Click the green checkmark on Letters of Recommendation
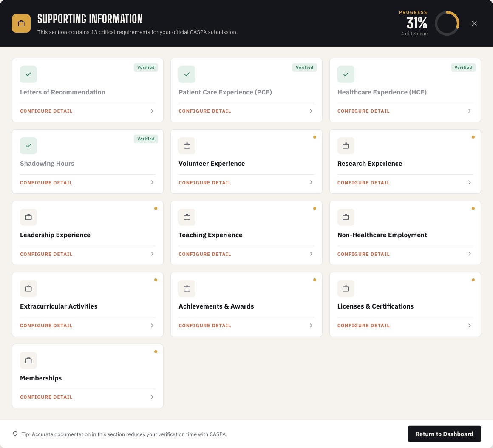The width and height of the screenshot is (493, 448). pos(28,74)
